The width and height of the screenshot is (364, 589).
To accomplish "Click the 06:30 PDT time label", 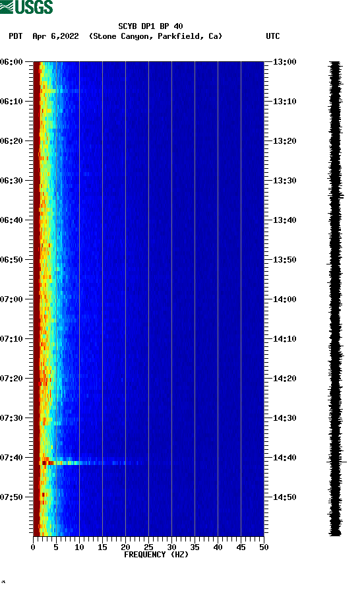I will coord(12,180).
